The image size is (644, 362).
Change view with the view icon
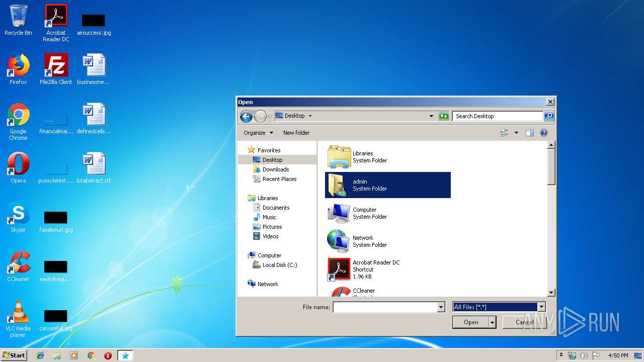coord(504,133)
